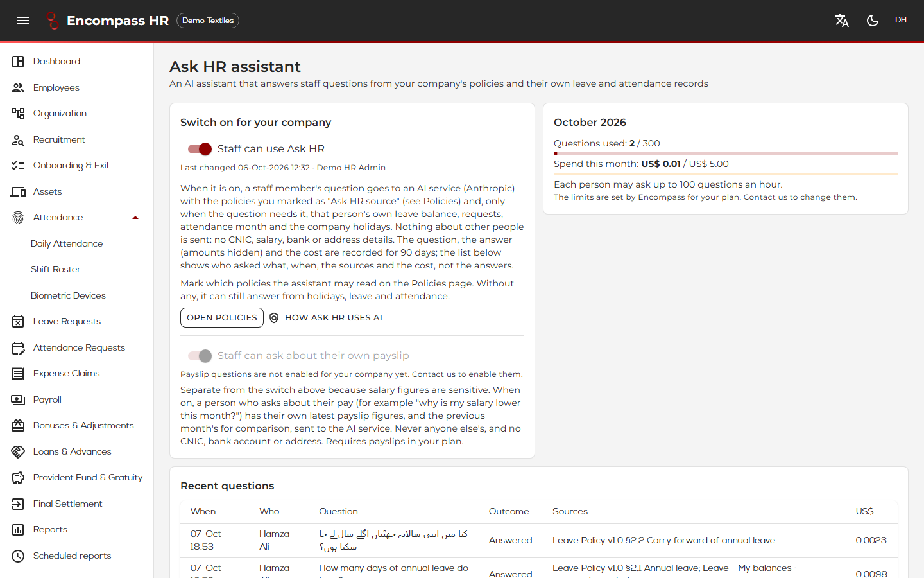Click the Leave Requests calendar icon
This screenshot has width=924, height=578.
click(18, 322)
